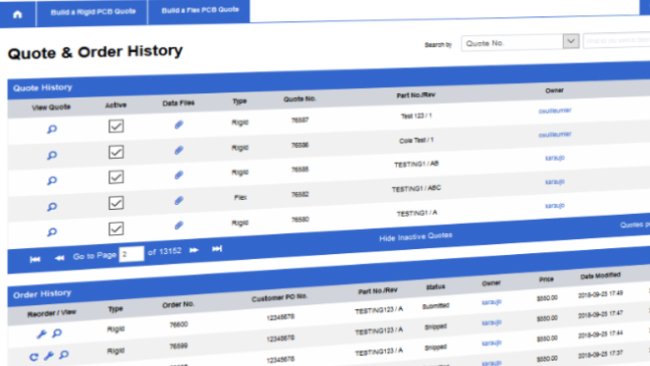
Task: Click the Quote & Order History heading
Action: (x=95, y=52)
